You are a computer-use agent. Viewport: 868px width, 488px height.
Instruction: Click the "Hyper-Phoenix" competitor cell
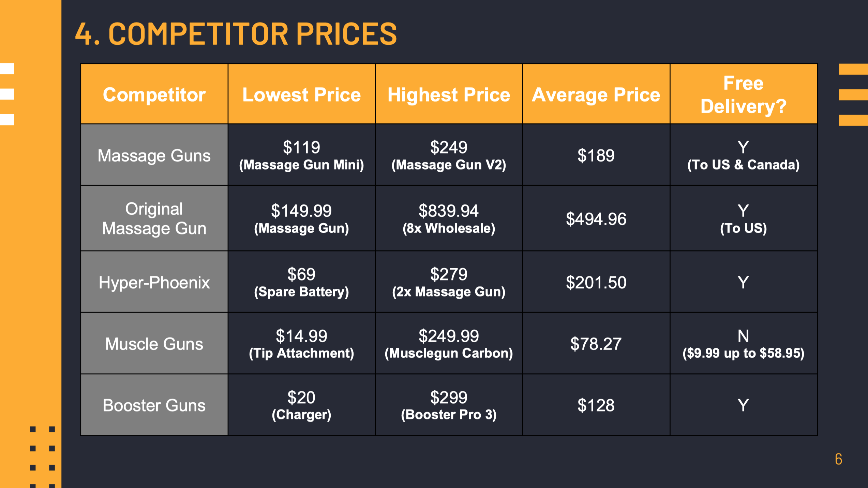154,282
